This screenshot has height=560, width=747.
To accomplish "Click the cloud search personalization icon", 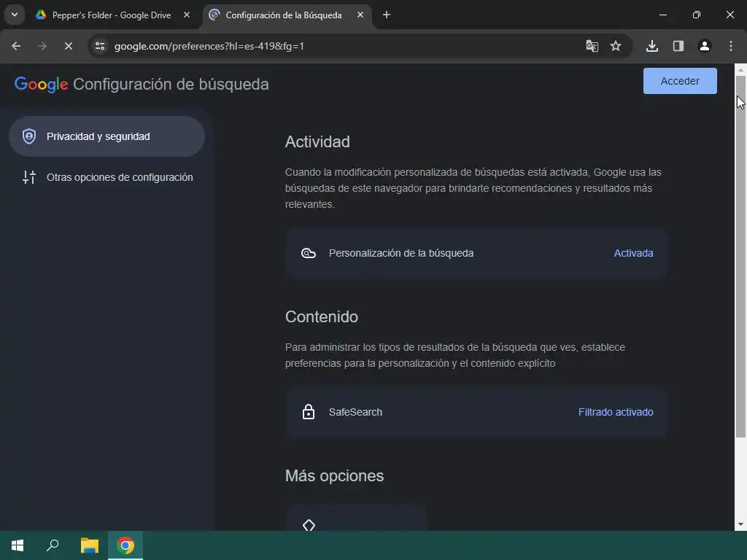I will click(309, 253).
